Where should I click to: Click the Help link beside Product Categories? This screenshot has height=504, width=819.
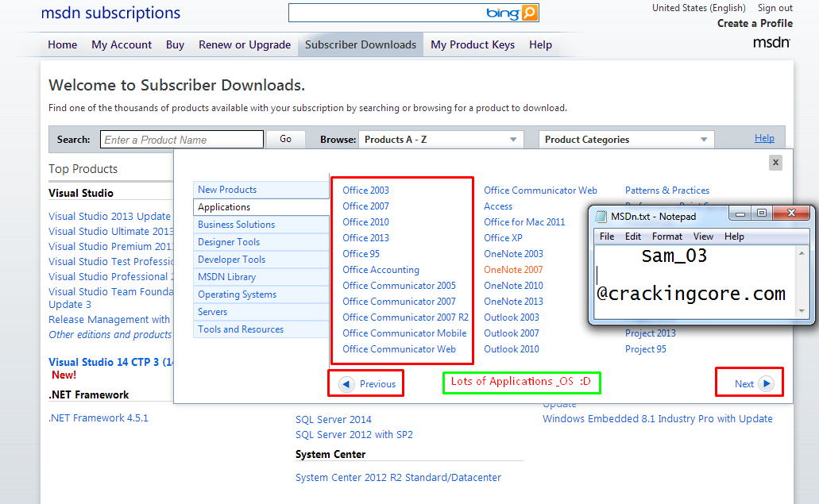[764, 138]
